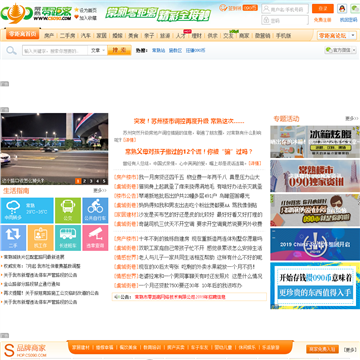Open the headline about 常熟父母 12个谎
The image size is (360, 360).
tap(189, 152)
